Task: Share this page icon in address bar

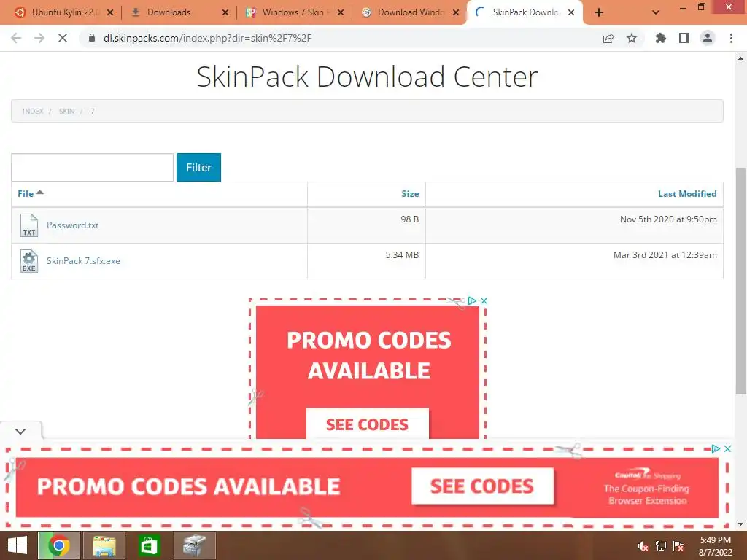Action: (608, 38)
